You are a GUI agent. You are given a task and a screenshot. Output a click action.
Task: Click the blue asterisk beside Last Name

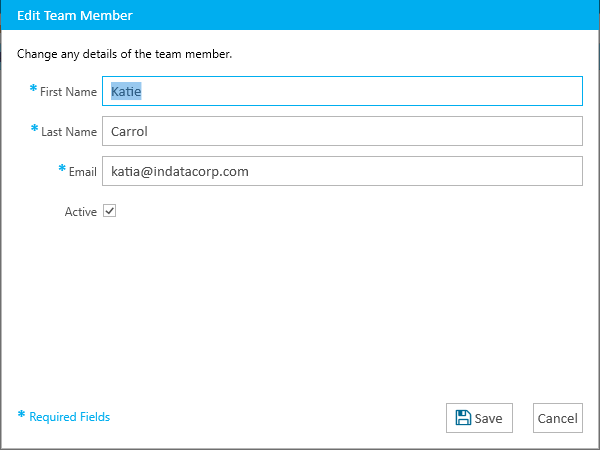(x=34, y=128)
